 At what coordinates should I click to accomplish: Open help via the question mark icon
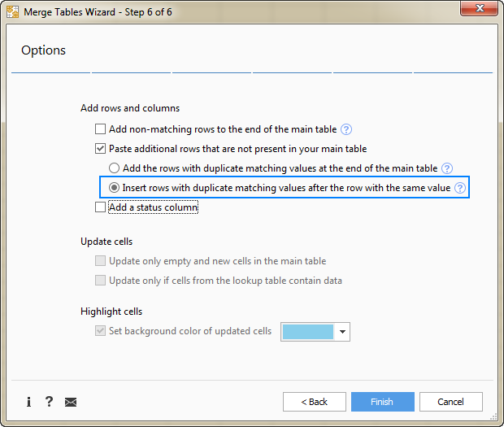[x=49, y=402]
